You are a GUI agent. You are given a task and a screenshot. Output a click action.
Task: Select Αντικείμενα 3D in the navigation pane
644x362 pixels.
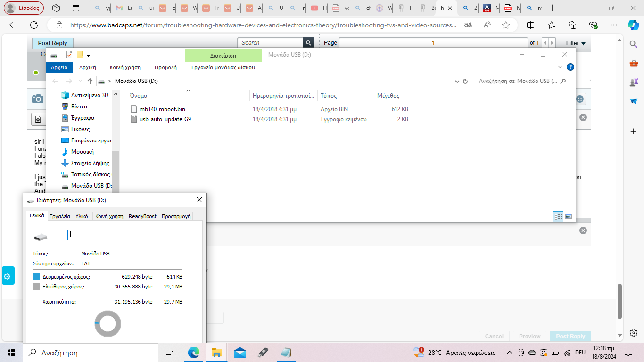point(85,95)
